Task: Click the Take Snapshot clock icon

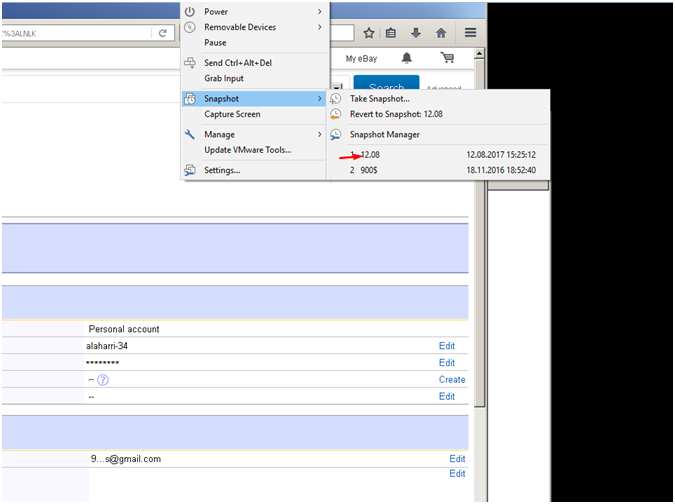Action: (335, 99)
